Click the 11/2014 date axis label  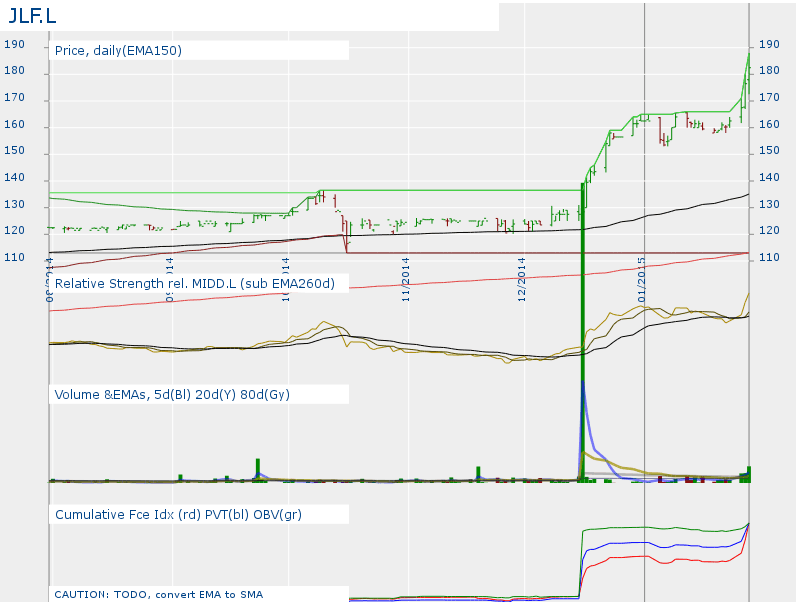[x=406, y=280]
